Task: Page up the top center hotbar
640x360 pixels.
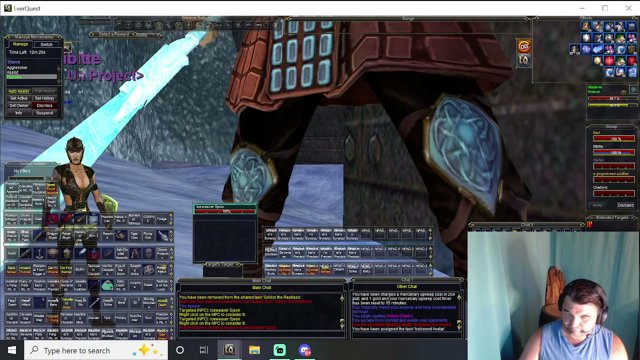Action: (x=430, y=231)
